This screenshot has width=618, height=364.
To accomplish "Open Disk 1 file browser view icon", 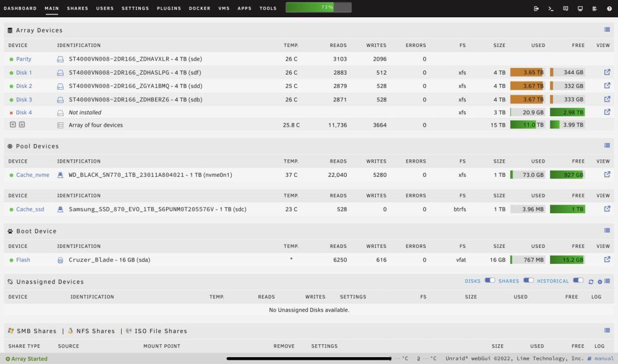I will tap(607, 72).
